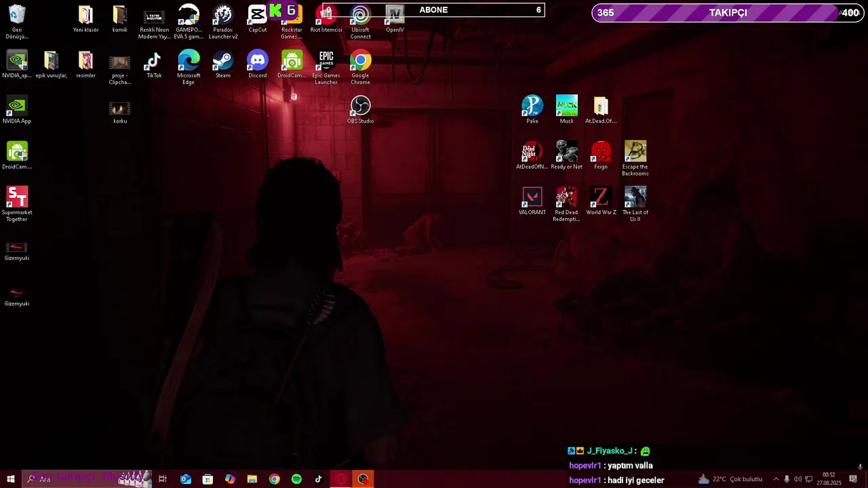Open Outlook from the taskbar
This screenshot has width=868, height=488.
click(185, 479)
